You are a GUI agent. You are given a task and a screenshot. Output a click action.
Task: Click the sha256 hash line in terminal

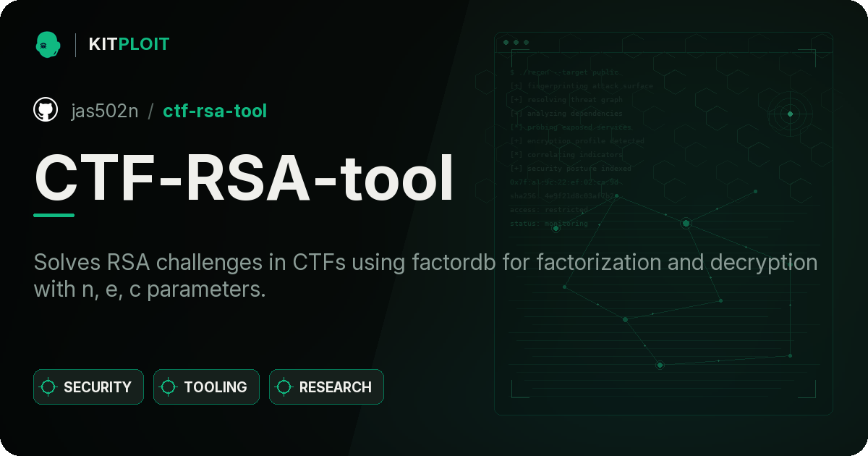click(562, 195)
